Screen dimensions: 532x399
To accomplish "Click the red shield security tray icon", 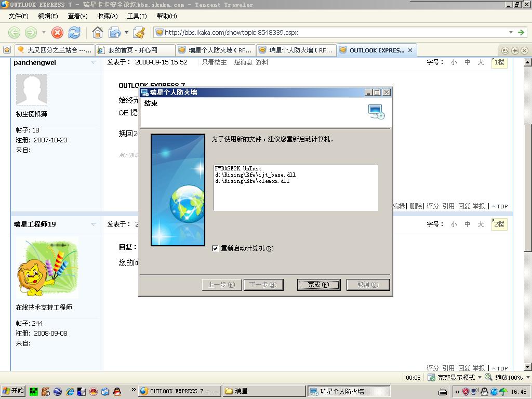I will [466, 392].
